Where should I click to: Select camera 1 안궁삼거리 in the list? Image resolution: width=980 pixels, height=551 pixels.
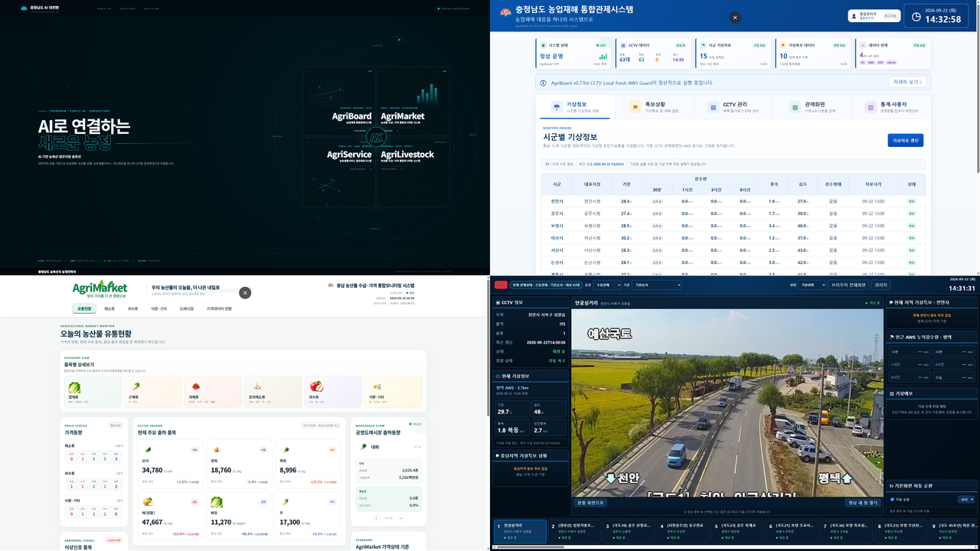(521, 531)
